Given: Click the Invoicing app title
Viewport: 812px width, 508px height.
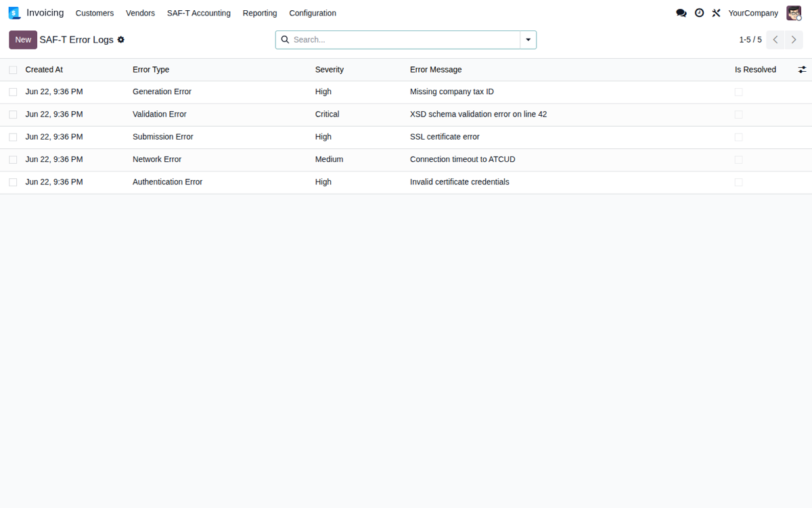Looking at the screenshot, I should [45, 13].
